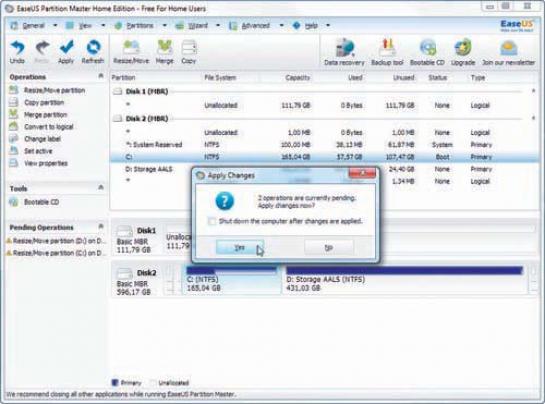Select the D: Storage AALS block in disk map
Screen dimensions: 545x404
click(404, 280)
